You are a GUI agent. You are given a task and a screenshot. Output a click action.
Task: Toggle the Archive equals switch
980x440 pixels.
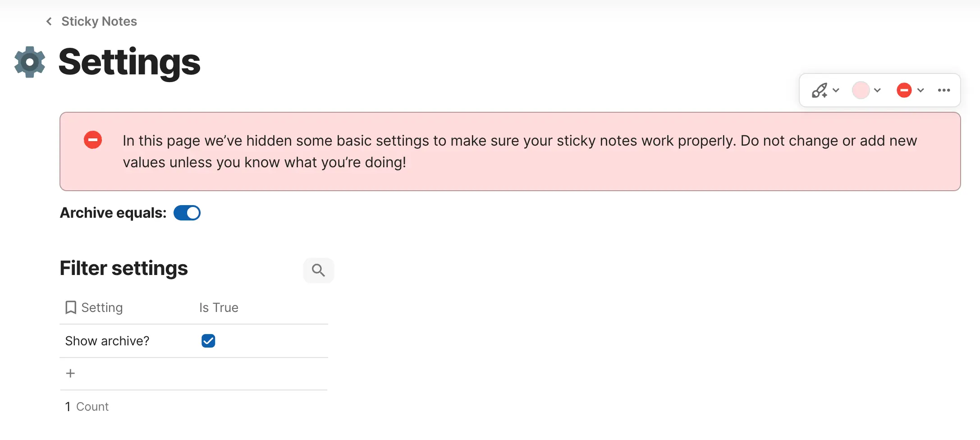coord(187,213)
